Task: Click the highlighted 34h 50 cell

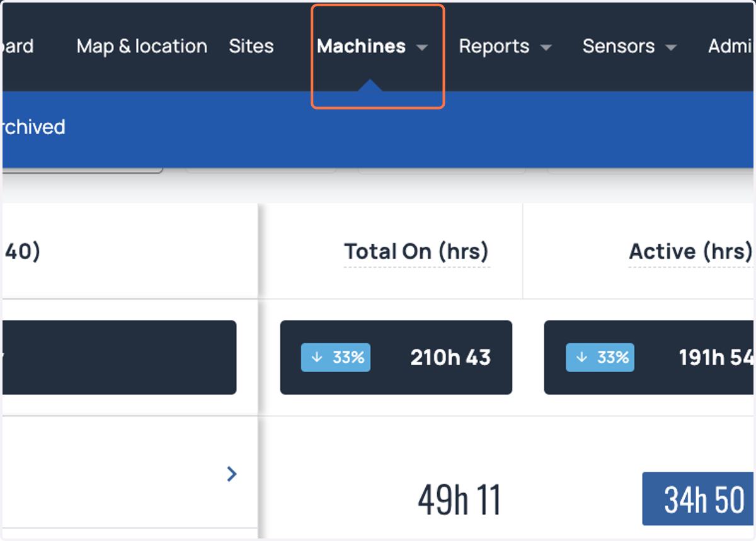Action: [698, 499]
